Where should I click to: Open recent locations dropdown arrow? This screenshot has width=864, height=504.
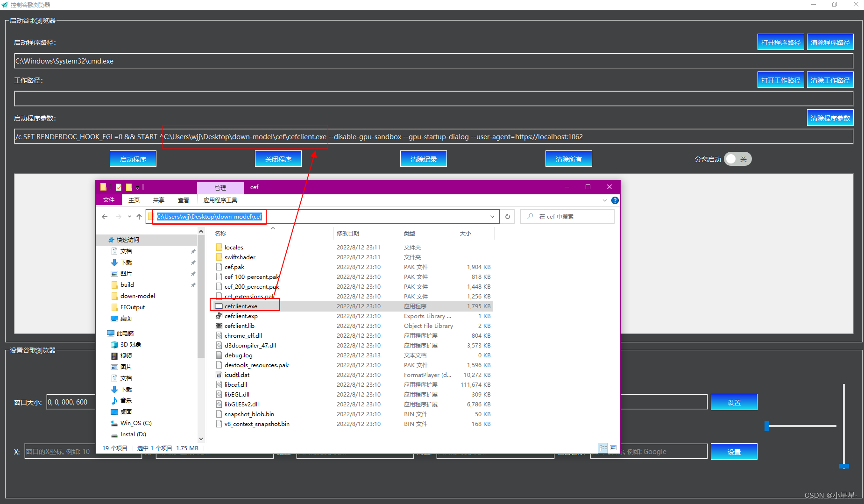pyautogui.click(x=129, y=216)
